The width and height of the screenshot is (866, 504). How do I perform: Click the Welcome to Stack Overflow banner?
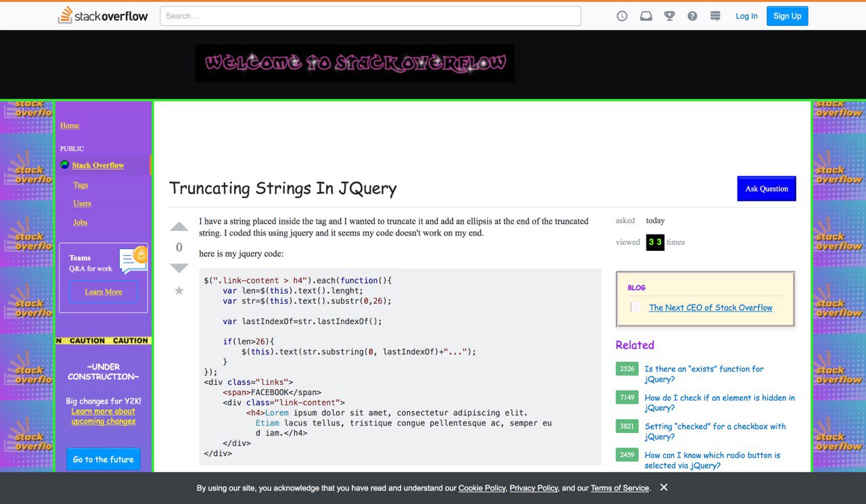[355, 64]
